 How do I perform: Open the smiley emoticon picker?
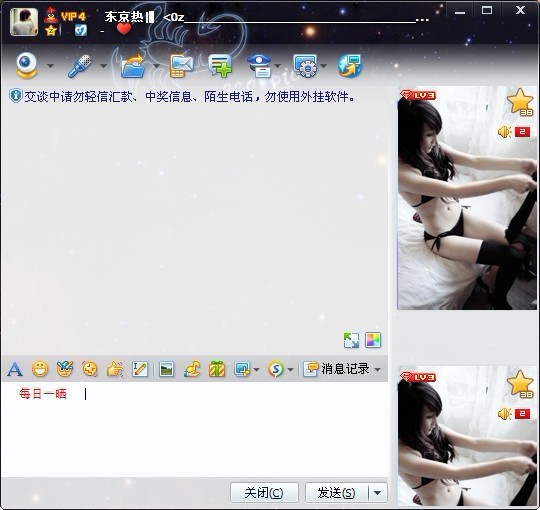click(40, 370)
